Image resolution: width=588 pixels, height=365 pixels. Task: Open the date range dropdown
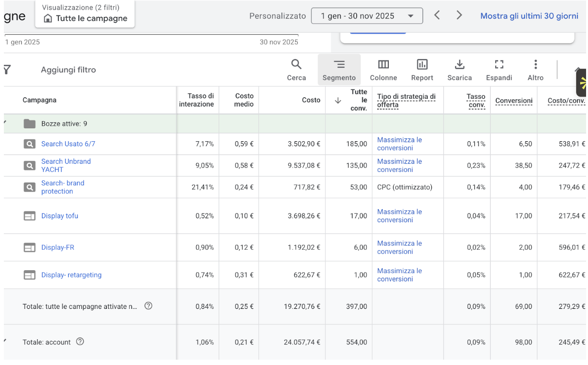pos(367,16)
